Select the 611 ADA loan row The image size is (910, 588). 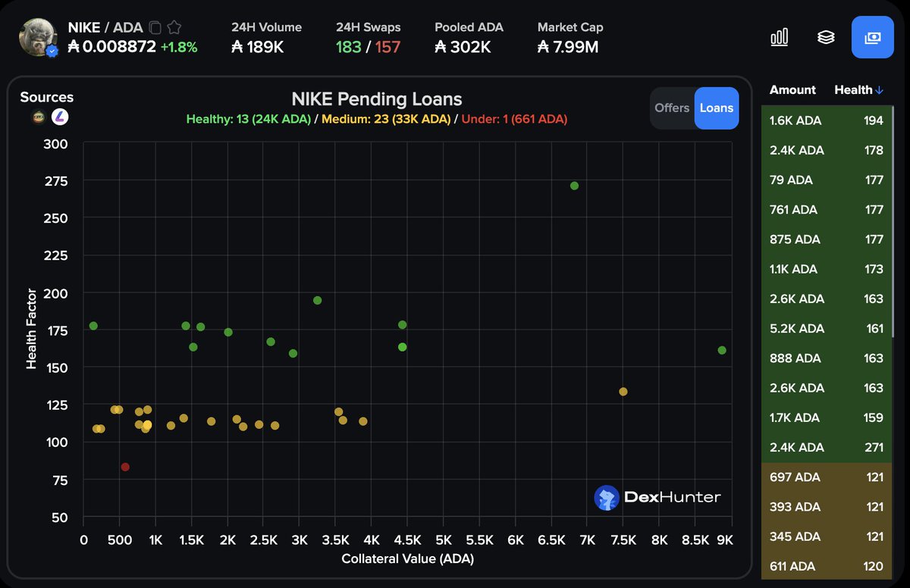[827, 565]
